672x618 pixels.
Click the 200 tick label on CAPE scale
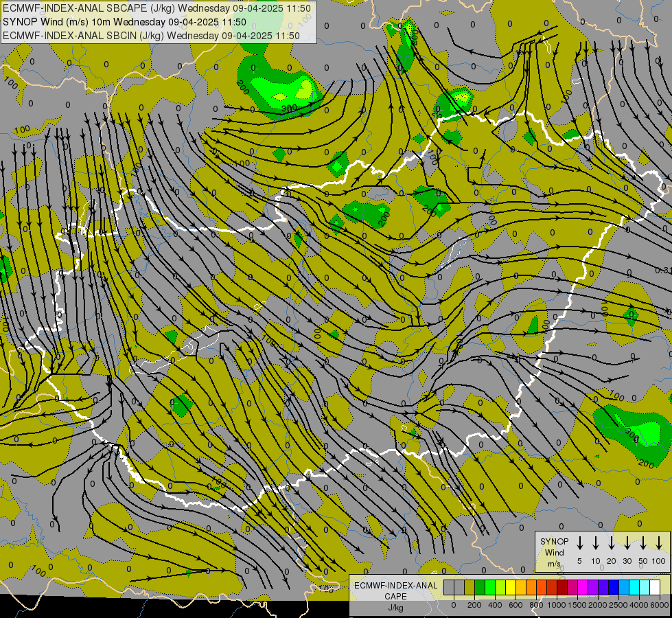pyautogui.click(x=474, y=605)
